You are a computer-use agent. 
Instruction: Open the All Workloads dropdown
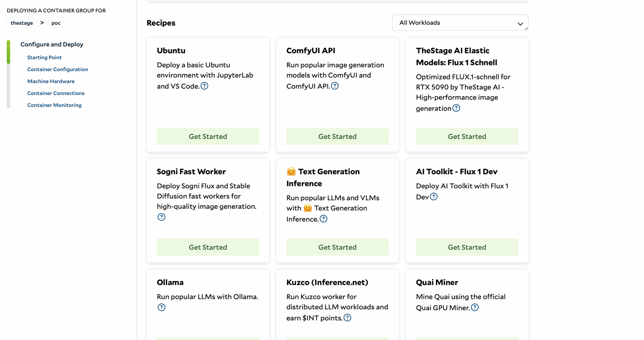460,22
